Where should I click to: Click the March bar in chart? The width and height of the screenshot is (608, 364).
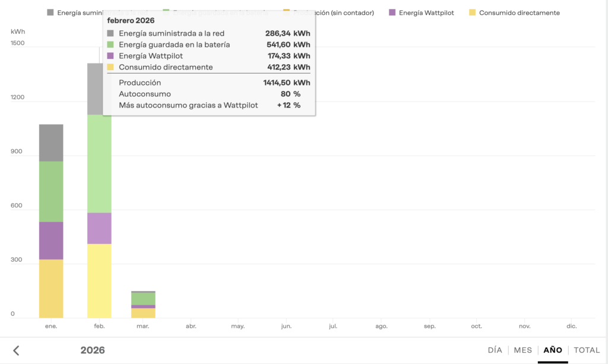(143, 304)
